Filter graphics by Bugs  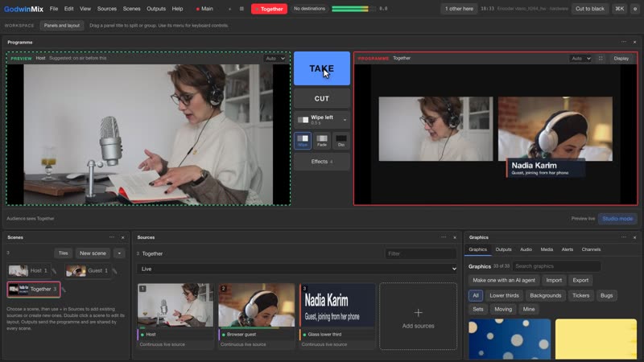(606, 295)
